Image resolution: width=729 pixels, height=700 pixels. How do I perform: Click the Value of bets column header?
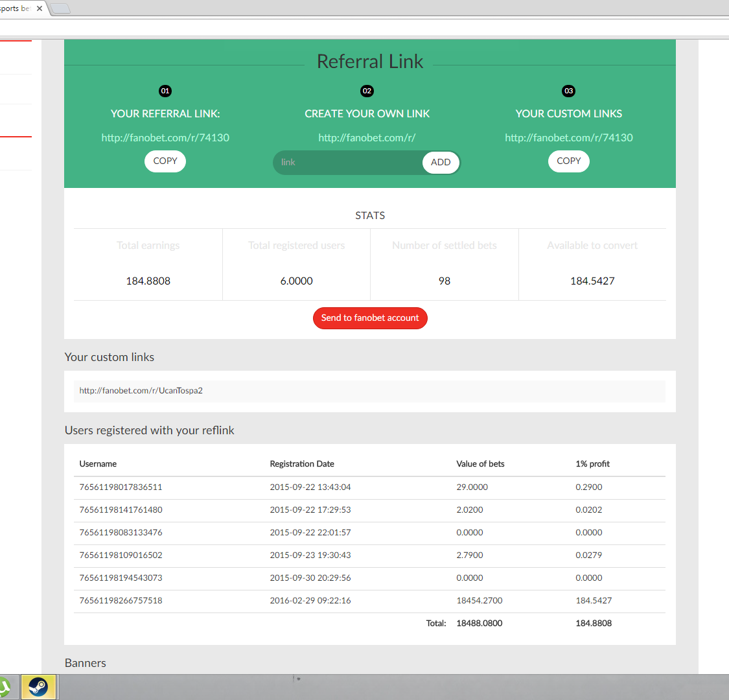(x=480, y=463)
